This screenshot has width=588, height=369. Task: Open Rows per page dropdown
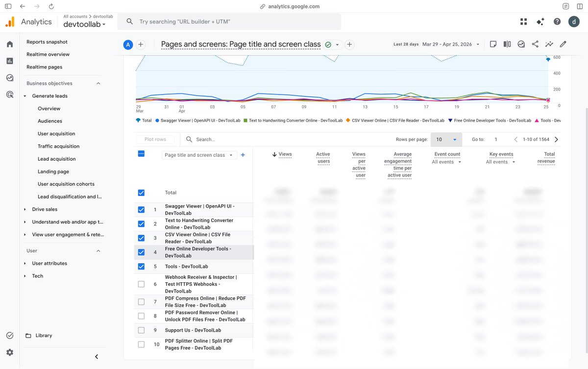446,140
